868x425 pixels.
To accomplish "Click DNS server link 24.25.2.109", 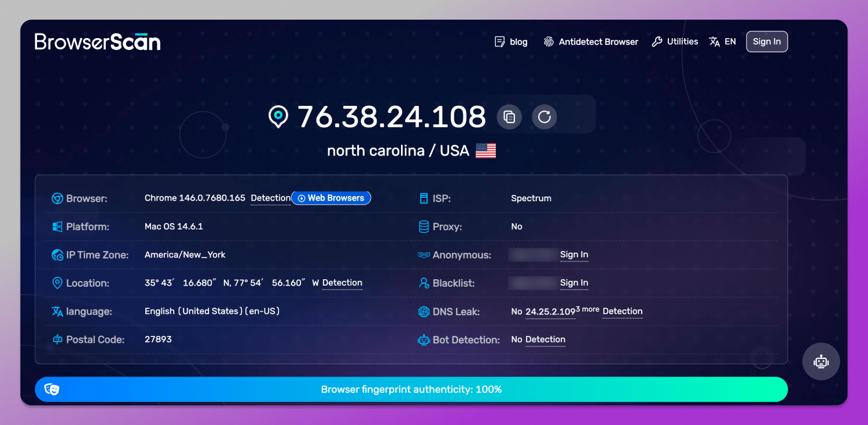I will tap(550, 312).
